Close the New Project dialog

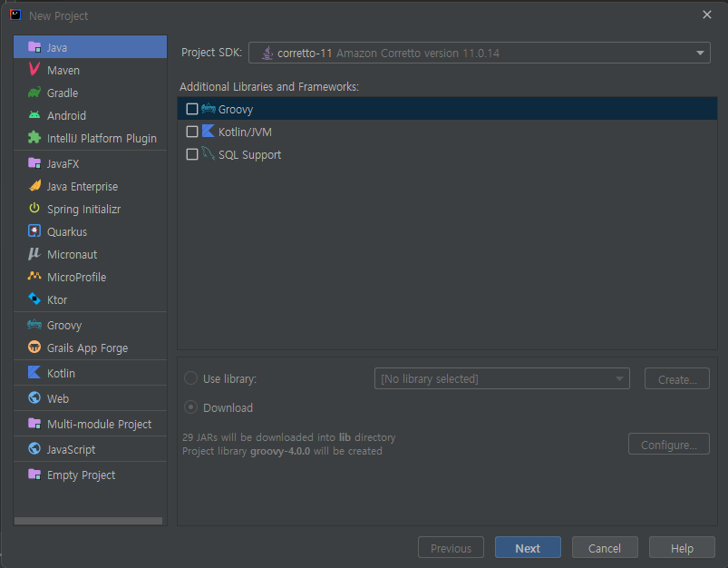click(706, 15)
